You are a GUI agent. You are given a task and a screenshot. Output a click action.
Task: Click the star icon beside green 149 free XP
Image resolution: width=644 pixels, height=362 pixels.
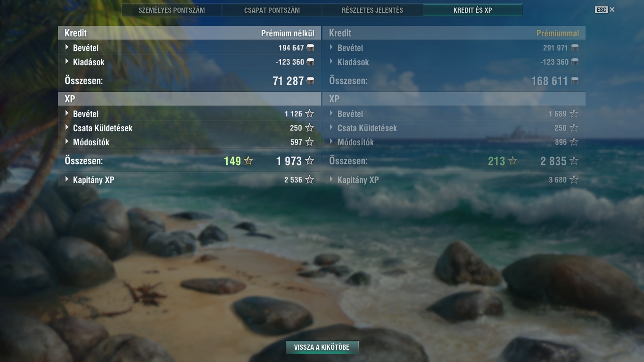pos(248,161)
